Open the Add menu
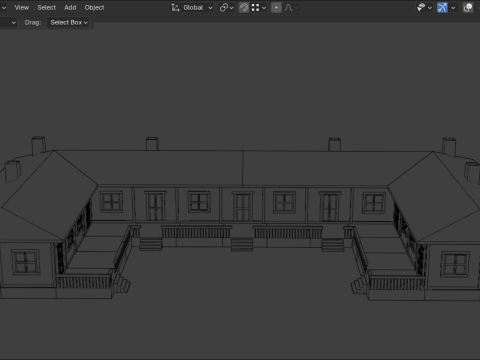Screen dimensions: 480x360 point(70,7)
